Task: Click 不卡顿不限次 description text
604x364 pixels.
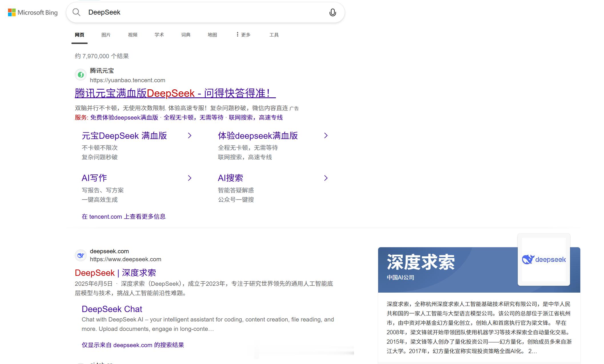Action: point(100,148)
